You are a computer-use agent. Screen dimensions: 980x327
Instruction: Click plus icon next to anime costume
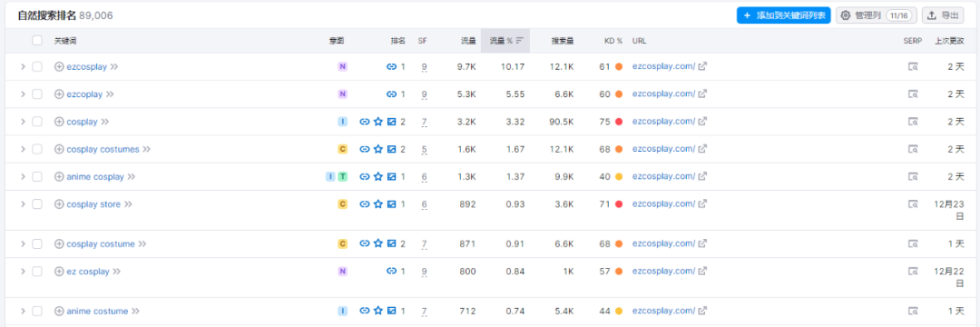click(x=59, y=311)
